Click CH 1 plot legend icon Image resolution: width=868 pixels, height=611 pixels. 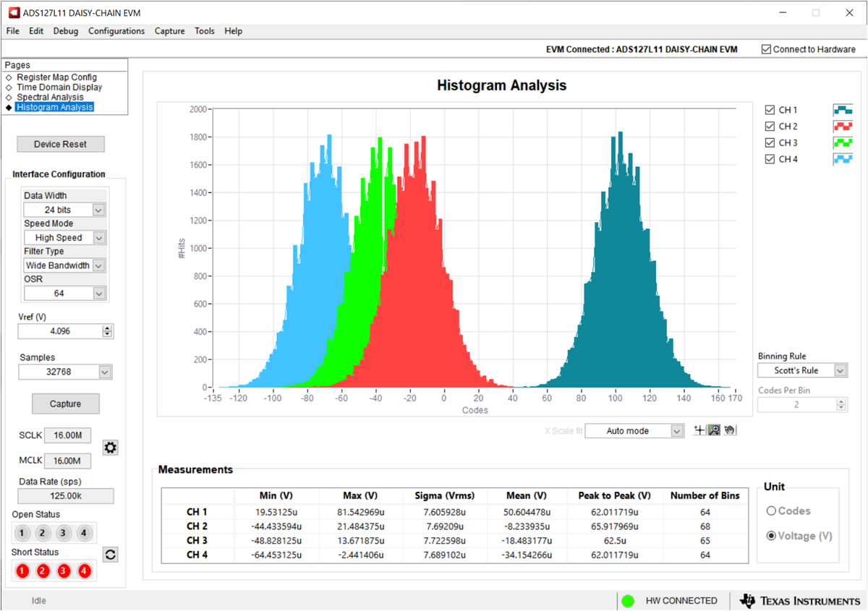point(843,110)
